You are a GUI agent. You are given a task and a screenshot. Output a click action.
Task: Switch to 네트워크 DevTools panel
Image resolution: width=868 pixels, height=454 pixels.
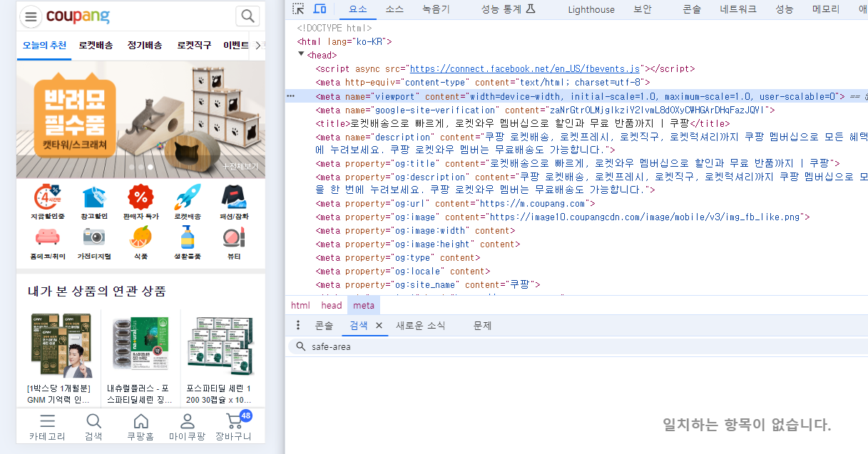(738, 9)
